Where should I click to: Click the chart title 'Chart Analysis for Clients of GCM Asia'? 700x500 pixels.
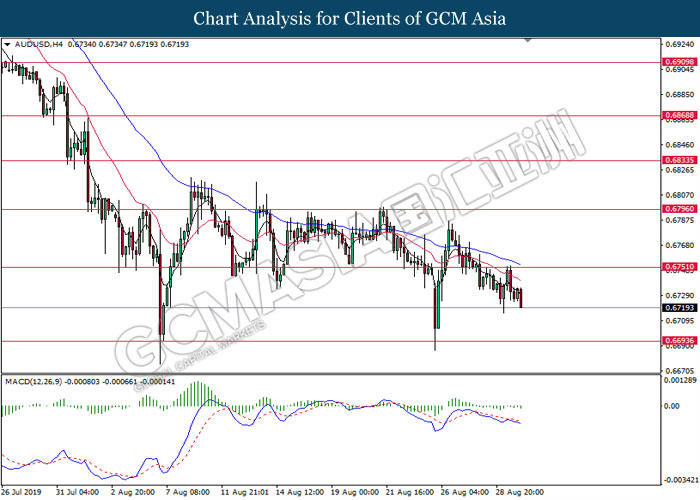coord(350,18)
